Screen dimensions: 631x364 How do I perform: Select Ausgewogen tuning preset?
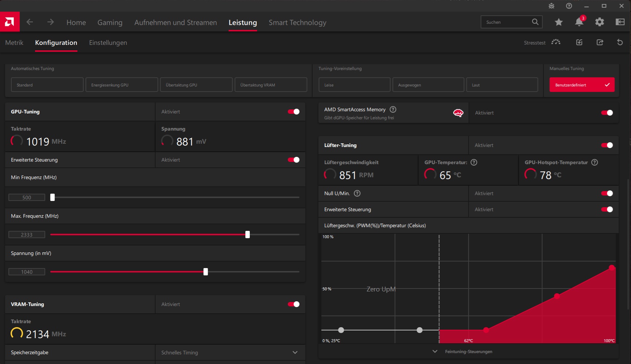point(428,85)
